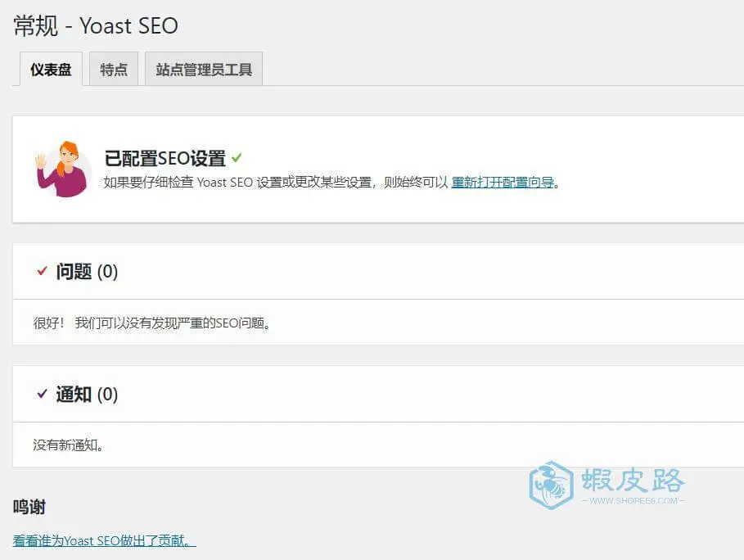
Task: Click the 鸣谢 heading
Action: click(x=29, y=507)
